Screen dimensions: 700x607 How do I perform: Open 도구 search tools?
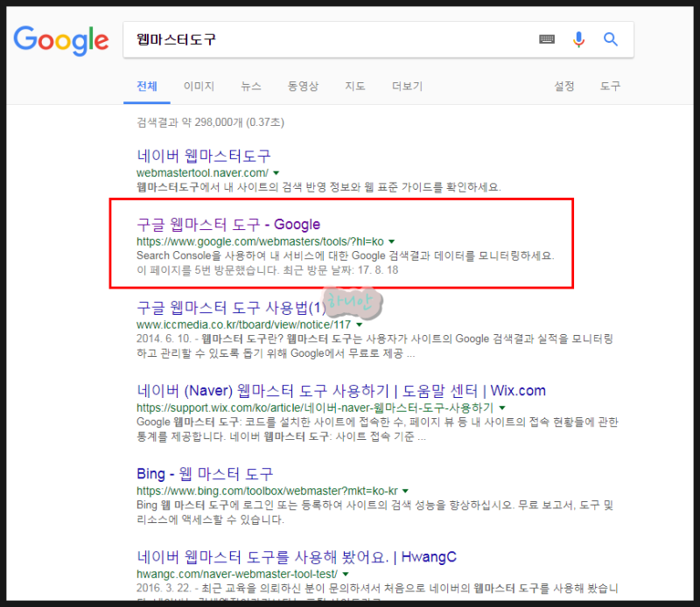pyautogui.click(x=610, y=86)
